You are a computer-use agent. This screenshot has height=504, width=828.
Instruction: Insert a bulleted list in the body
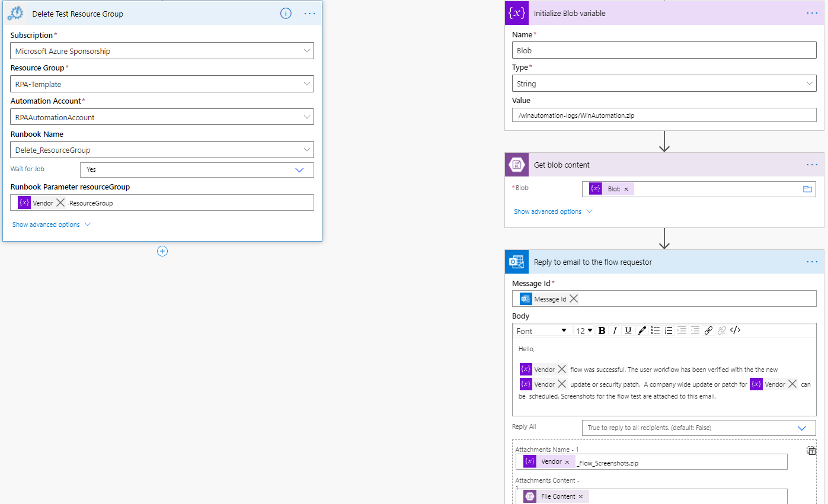[x=655, y=330]
